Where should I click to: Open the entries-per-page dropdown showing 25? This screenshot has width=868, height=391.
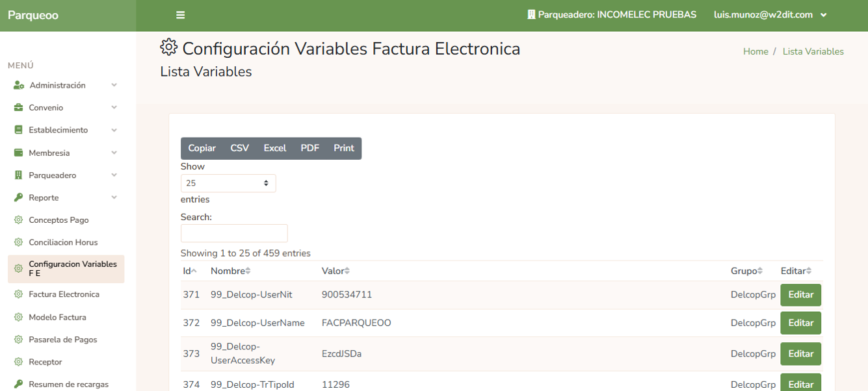click(x=228, y=183)
